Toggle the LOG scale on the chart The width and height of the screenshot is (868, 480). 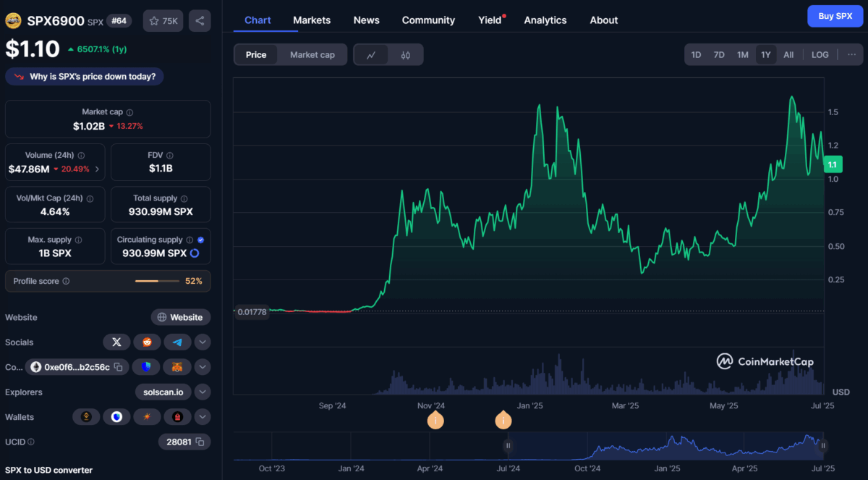click(x=820, y=55)
